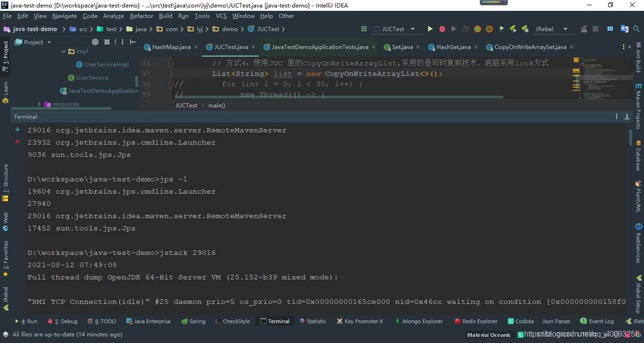Click the Terminal vertical scrollbar

[630, 137]
